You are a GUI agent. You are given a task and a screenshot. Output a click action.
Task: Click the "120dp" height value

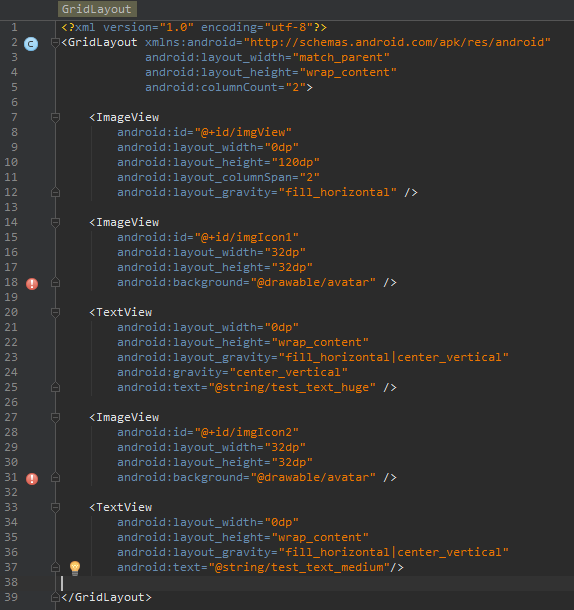[x=295, y=162]
